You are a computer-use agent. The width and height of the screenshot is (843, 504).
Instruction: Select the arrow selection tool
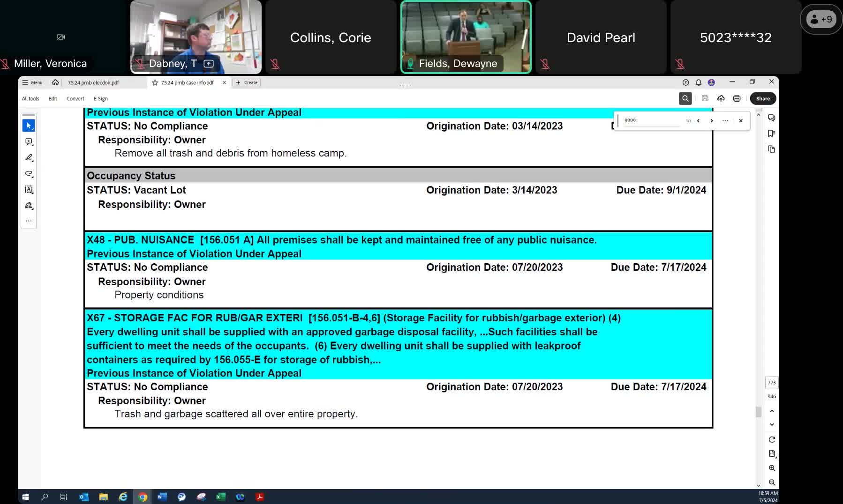pyautogui.click(x=29, y=126)
